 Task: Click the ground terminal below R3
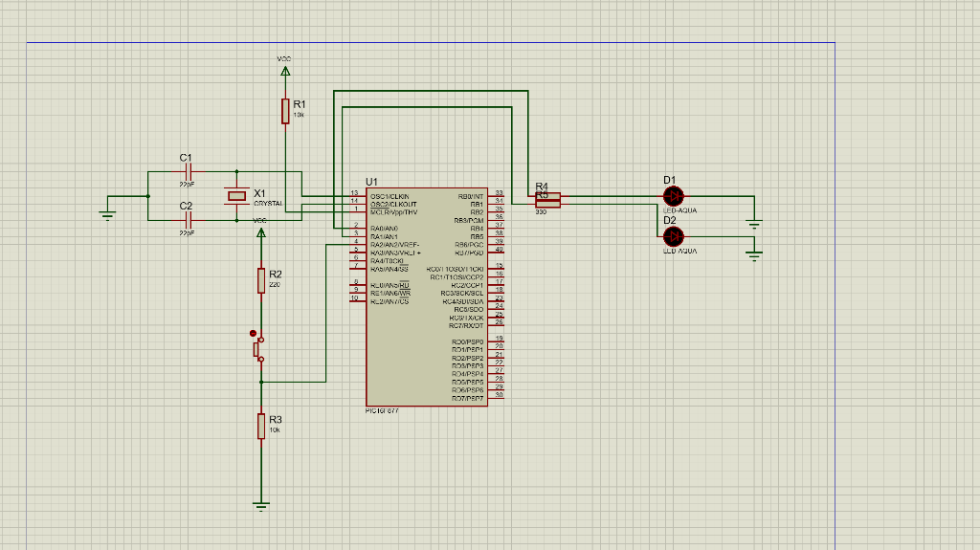click(261, 504)
